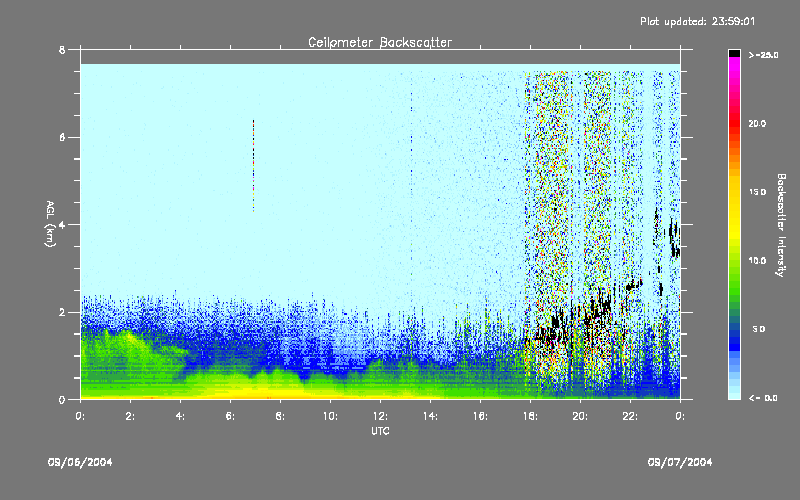
Task: Click the start date "09/06/2004"
Action: 80,462
